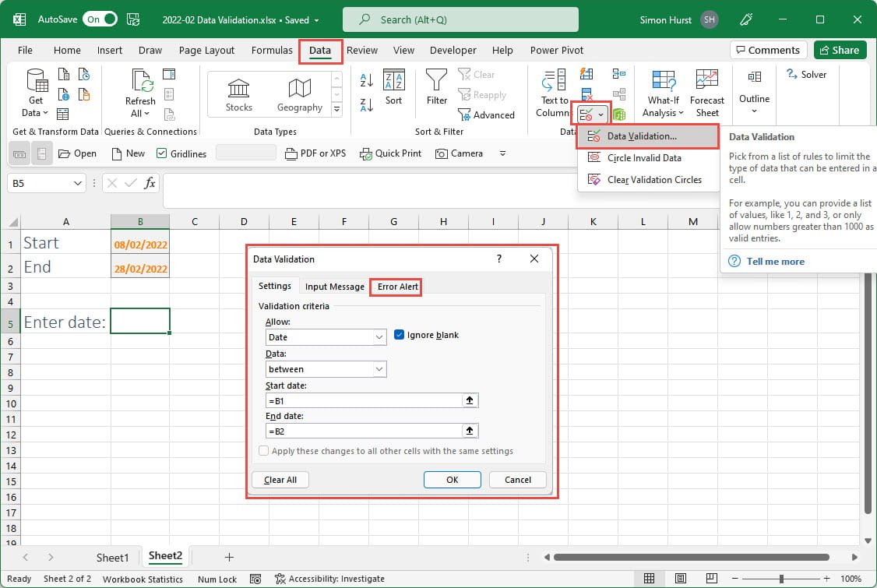Click the Tell me more link
The image size is (877, 588).
pos(775,262)
